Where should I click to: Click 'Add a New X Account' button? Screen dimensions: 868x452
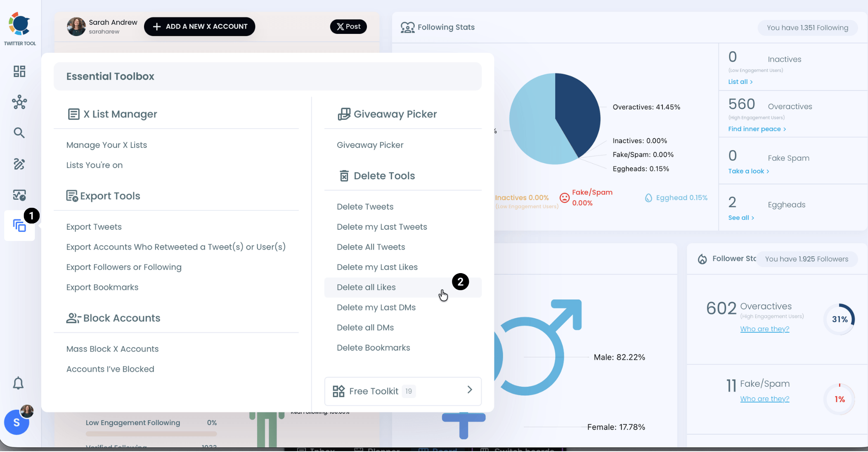pos(199,26)
